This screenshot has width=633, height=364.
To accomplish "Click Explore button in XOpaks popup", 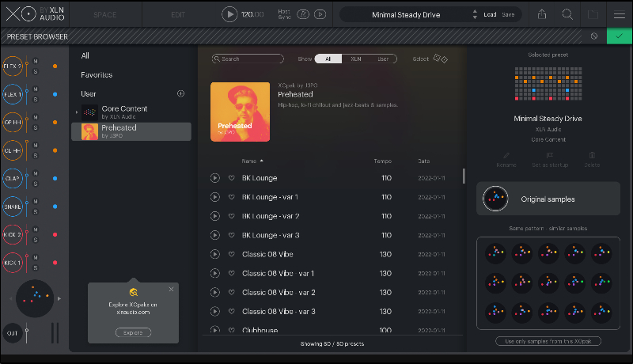I will (133, 332).
